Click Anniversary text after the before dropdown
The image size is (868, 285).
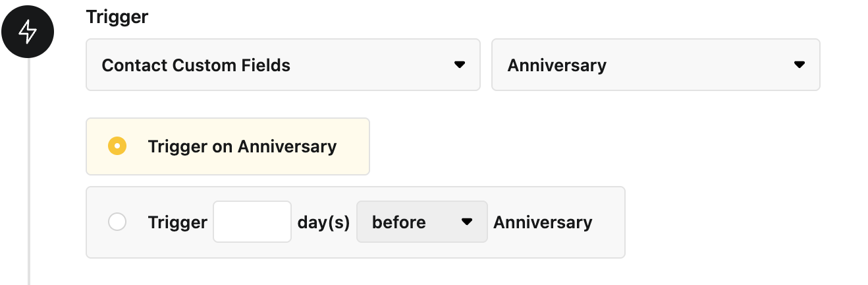[543, 222]
